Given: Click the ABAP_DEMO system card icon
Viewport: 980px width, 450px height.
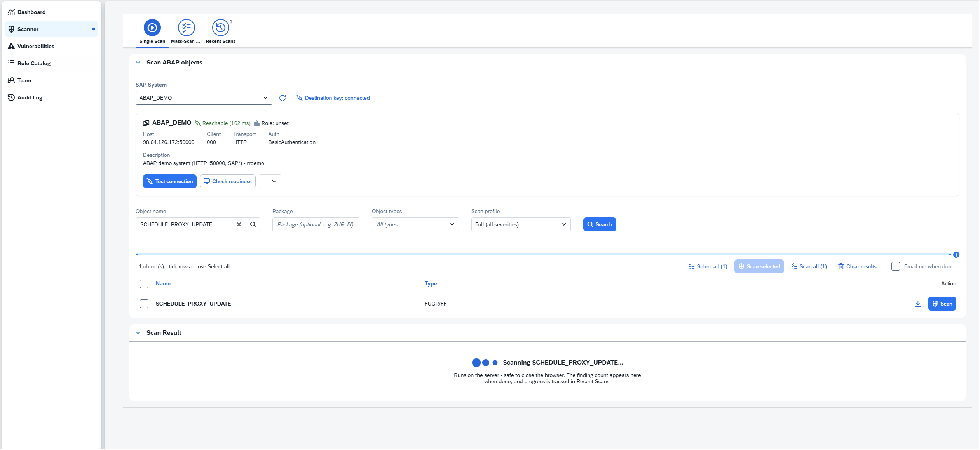Looking at the screenshot, I should pyautogui.click(x=146, y=123).
